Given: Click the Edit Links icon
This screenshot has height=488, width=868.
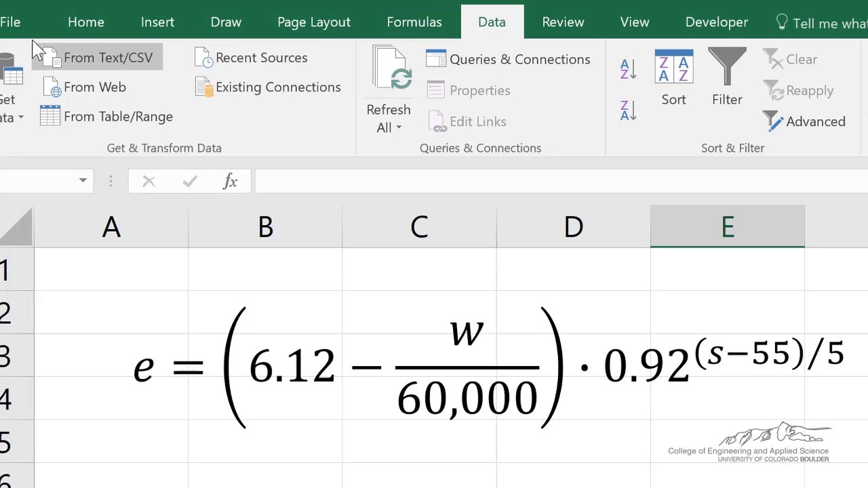Looking at the screenshot, I should (x=438, y=121).
